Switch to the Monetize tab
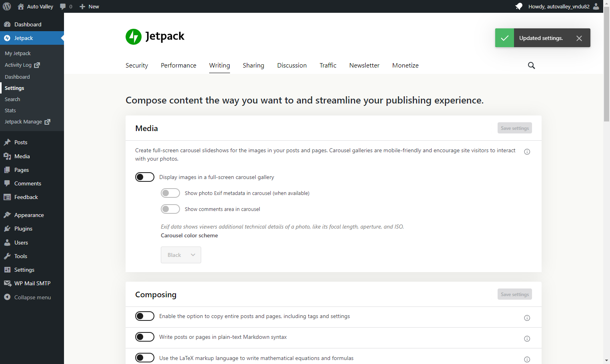This screenshot has width=610, height=364. click(x=406, y=66)
